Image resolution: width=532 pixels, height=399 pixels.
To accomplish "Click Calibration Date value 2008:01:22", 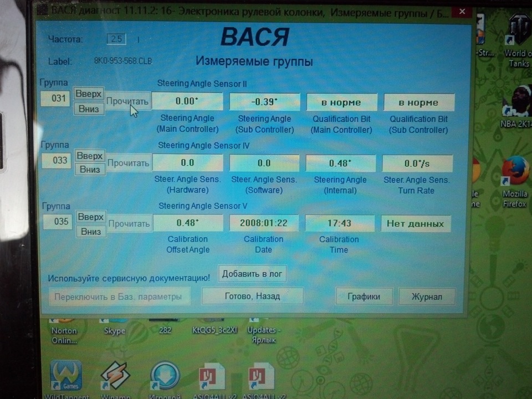I will pos(264,223).
